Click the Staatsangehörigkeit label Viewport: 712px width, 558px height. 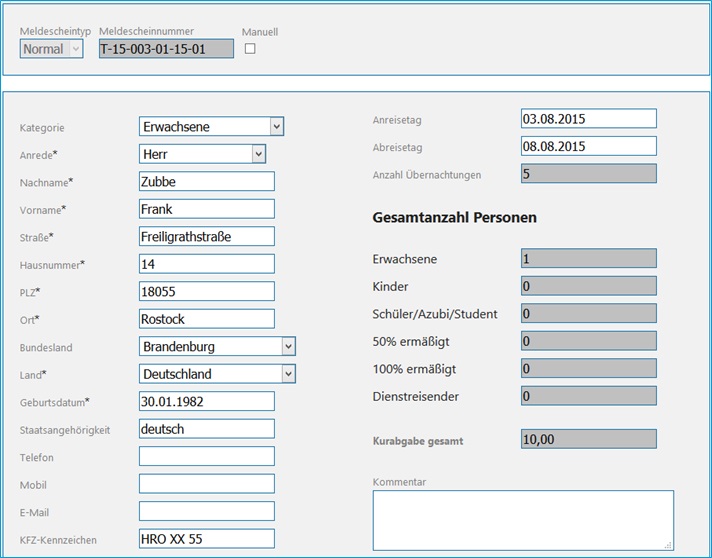(65, 430)
